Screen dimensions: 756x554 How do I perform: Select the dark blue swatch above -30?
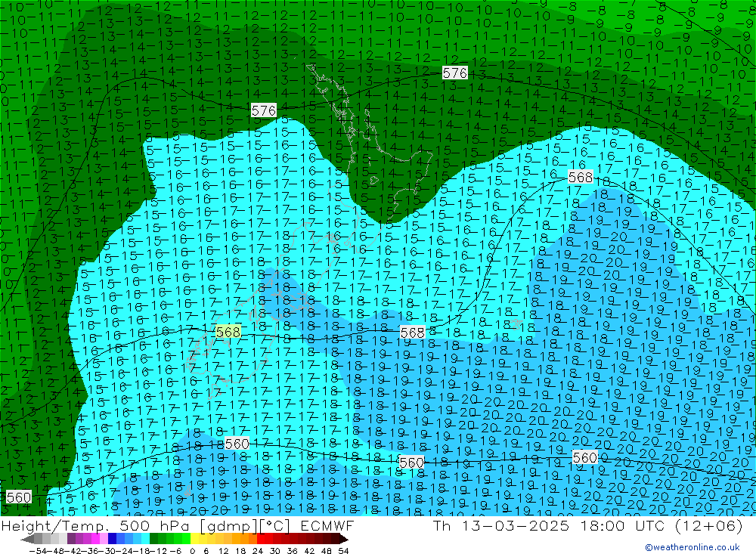click(x=112, y=539)
